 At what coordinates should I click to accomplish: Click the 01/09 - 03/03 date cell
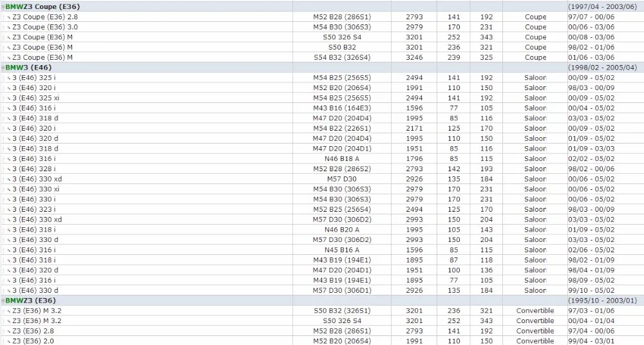tap(591, 149)
